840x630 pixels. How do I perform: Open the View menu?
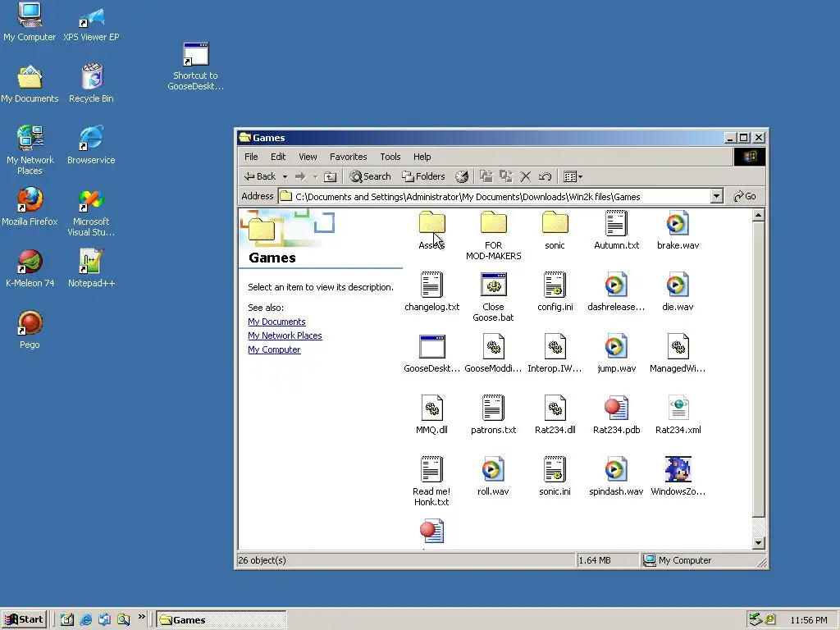click(x=308, y=157)
